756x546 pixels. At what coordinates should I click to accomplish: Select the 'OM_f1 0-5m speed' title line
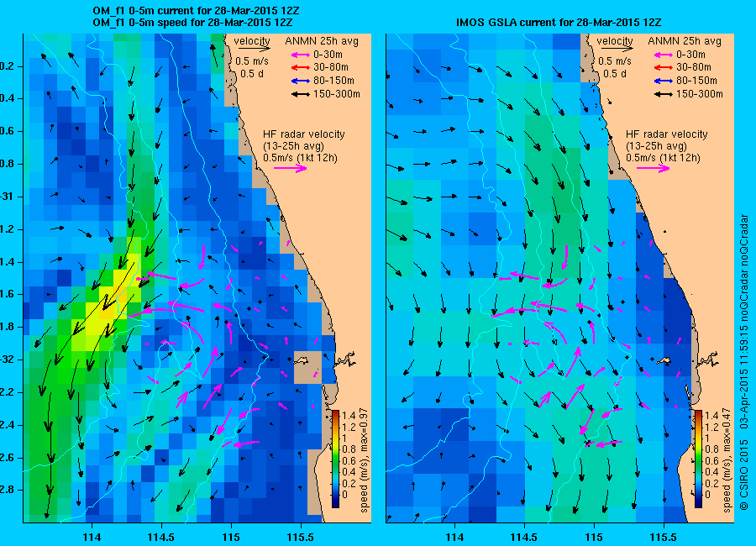point(192,22)
